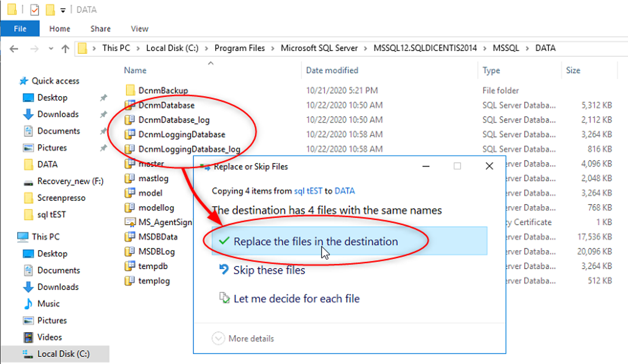Click the Videos icon under This PC
The height and width of the screenshot is (364, 628).
click(x=28, y=338)
